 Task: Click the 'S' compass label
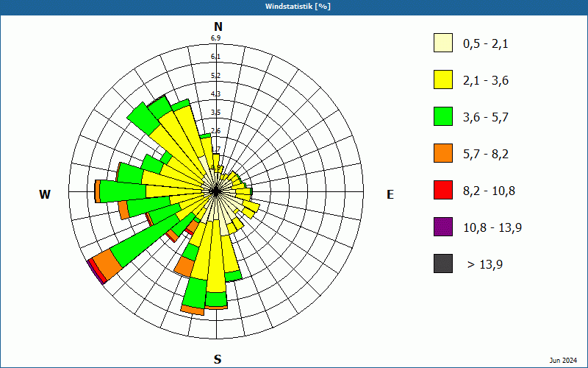pyautogui.click(x=218, y=359)
